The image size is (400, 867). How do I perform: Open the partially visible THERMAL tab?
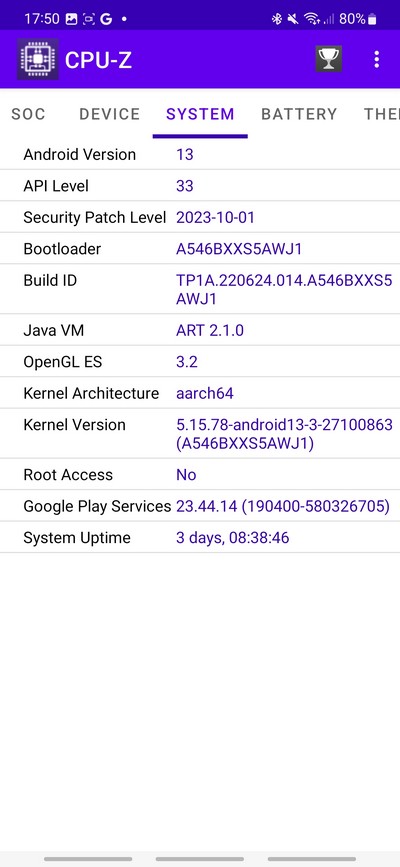pyautogui.click(x=381, y=114)
